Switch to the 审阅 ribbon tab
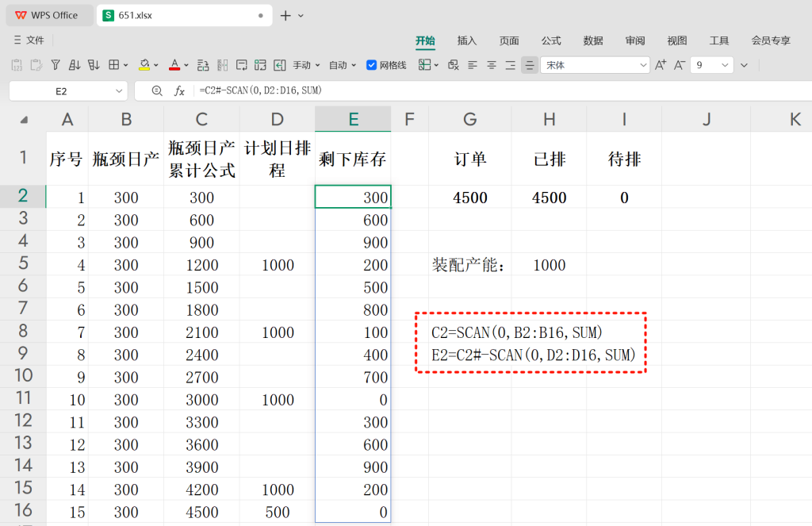 635,40
